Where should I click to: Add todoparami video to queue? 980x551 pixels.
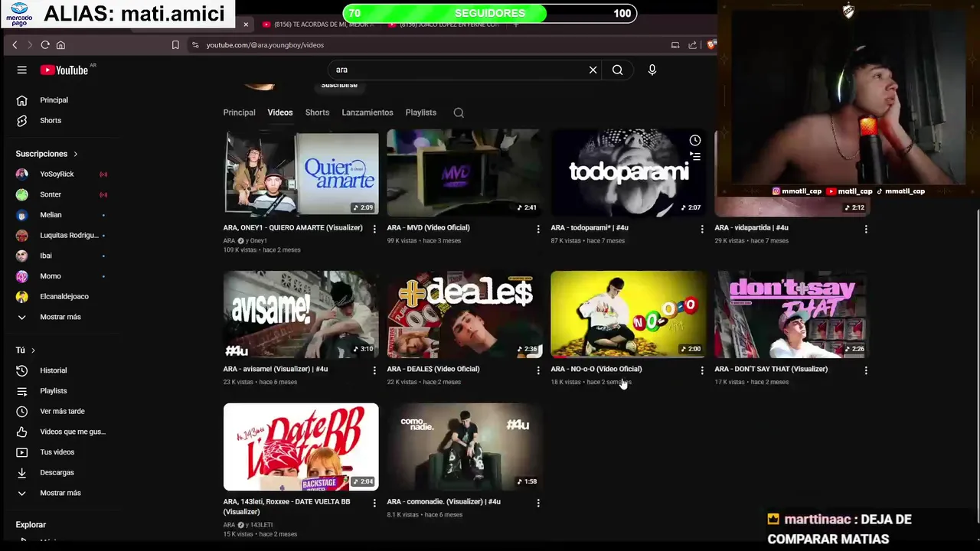click(x=694, y=156)
